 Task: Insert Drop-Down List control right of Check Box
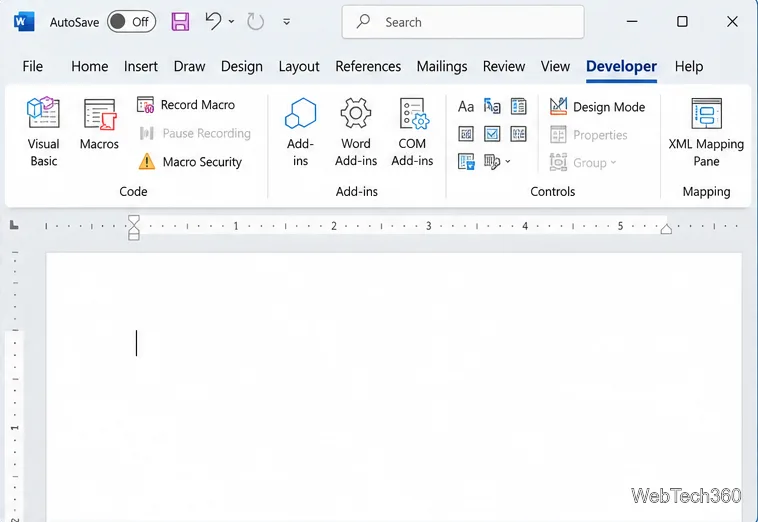pyautogui.click(x=518, y=134)
